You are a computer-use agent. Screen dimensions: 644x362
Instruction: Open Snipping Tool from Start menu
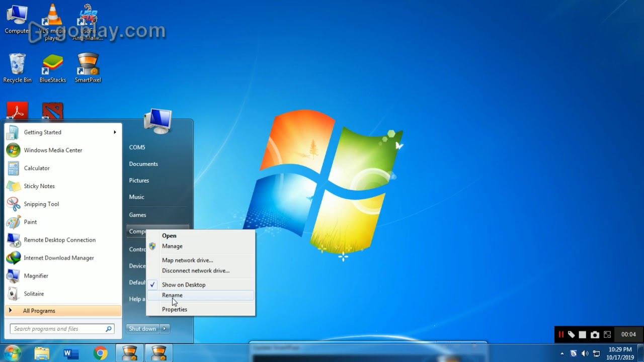63,204
